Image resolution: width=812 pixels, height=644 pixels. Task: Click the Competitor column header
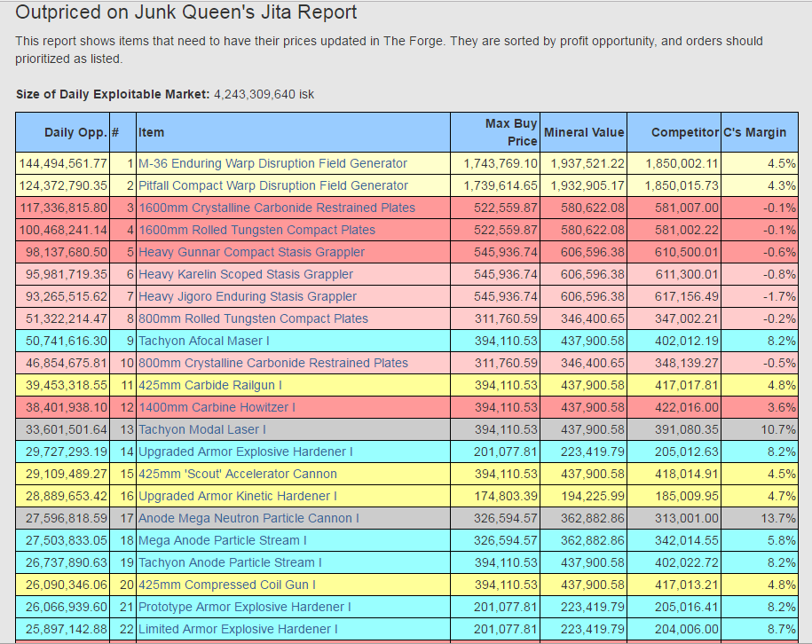tap(674, 132)
